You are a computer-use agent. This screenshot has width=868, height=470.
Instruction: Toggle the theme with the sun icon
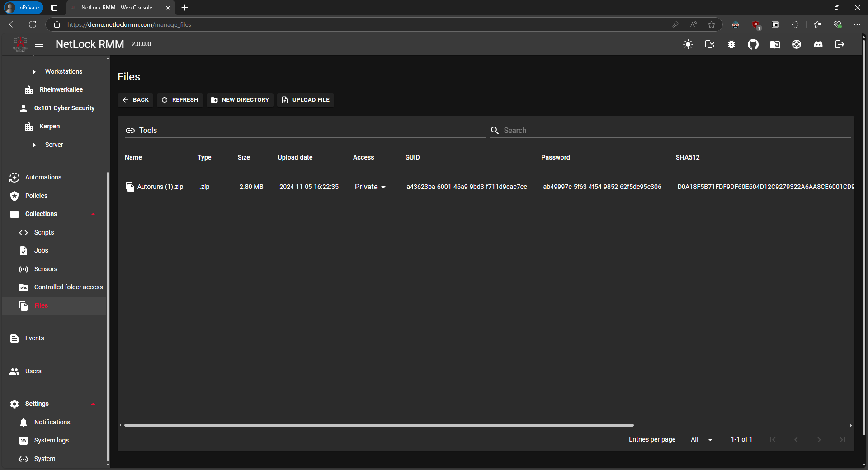pos(688,44)
